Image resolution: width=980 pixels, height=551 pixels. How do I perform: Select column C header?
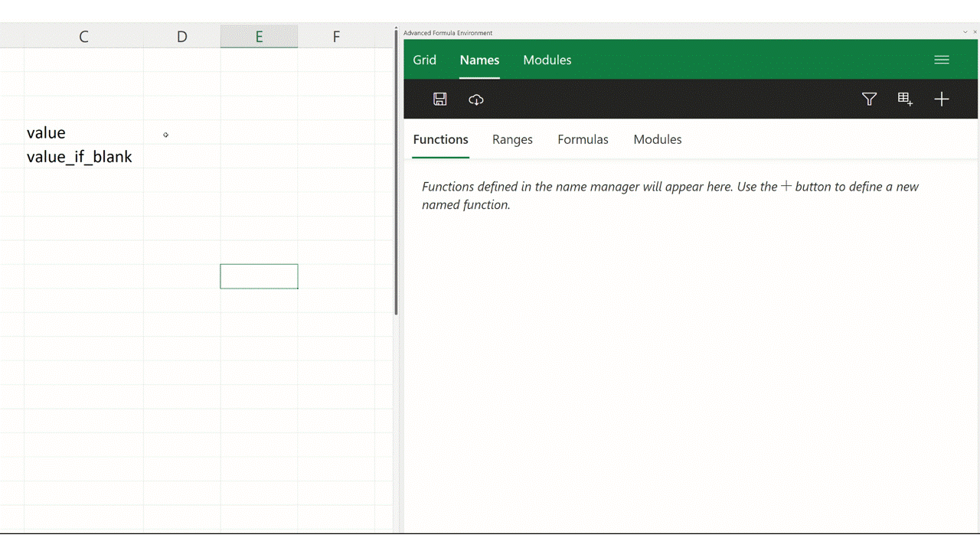coord(83,36)
